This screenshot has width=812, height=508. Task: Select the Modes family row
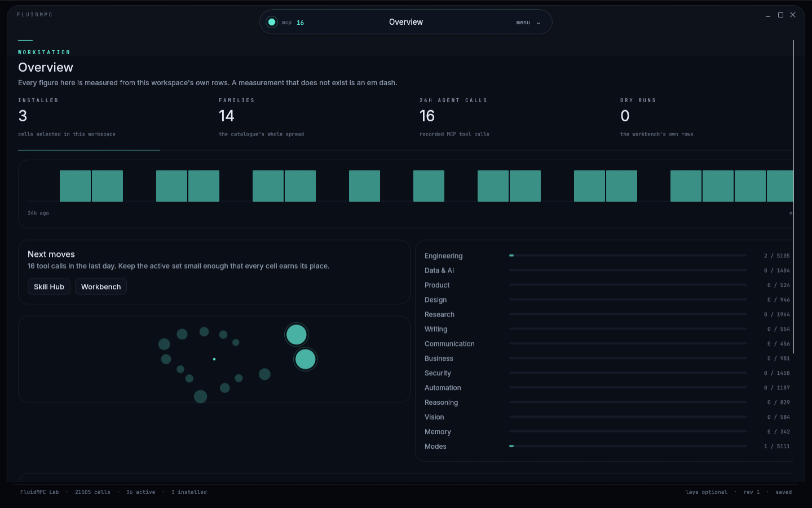click(607, 446)
